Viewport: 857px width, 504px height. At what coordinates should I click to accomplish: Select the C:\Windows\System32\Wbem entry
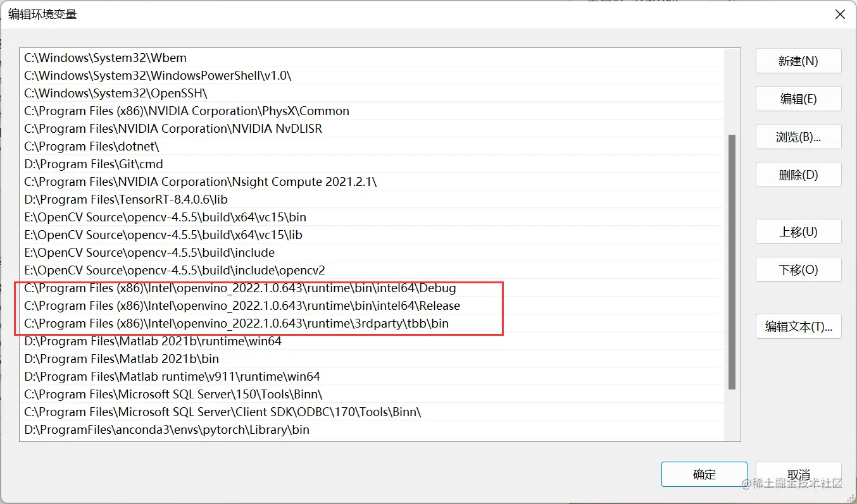(x=372, y=58)
